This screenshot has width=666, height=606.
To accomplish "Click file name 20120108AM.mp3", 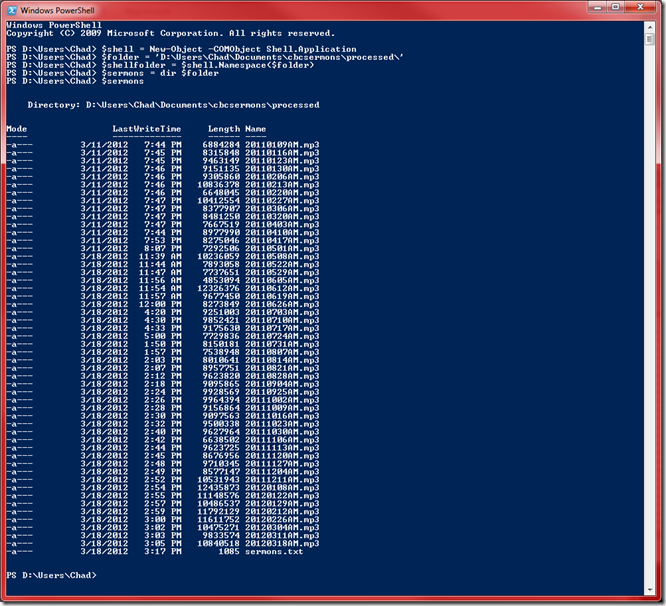I will [x=282, y=488].
